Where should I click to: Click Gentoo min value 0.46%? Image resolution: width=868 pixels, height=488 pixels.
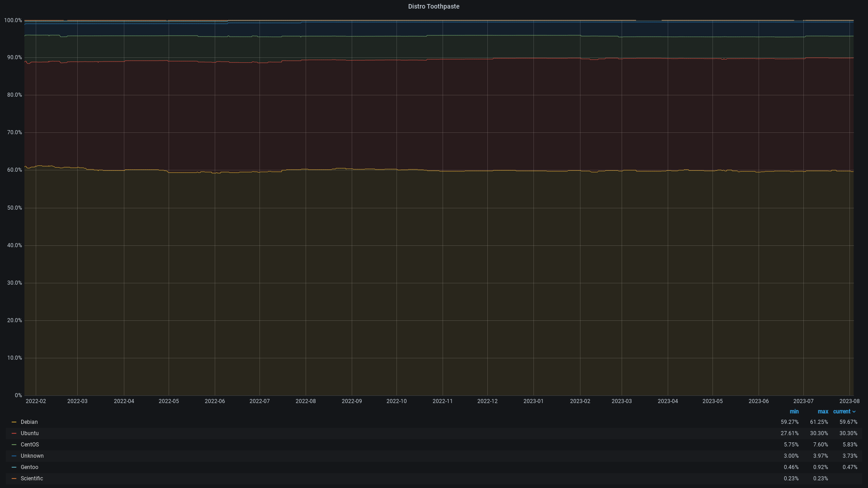coord(791,467)
